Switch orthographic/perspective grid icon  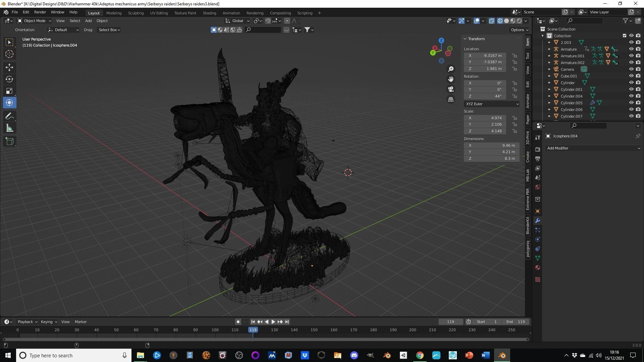click(451, 100)
